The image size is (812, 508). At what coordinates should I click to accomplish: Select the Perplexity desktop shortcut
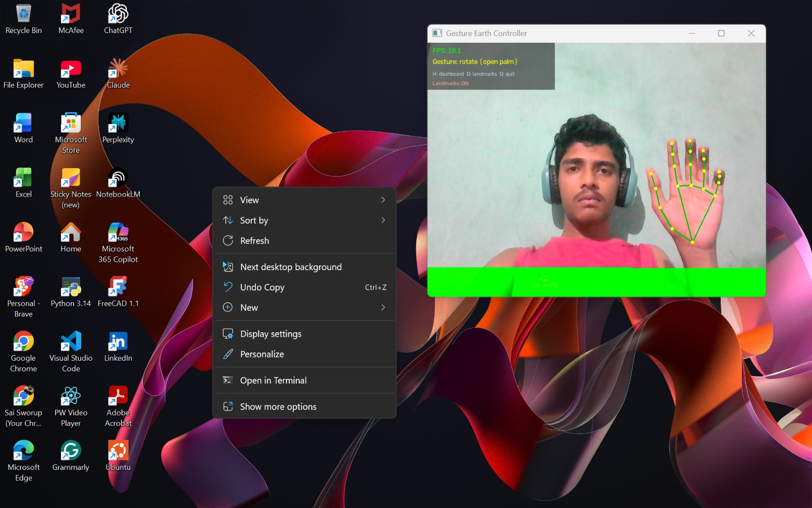coord(118,129)
